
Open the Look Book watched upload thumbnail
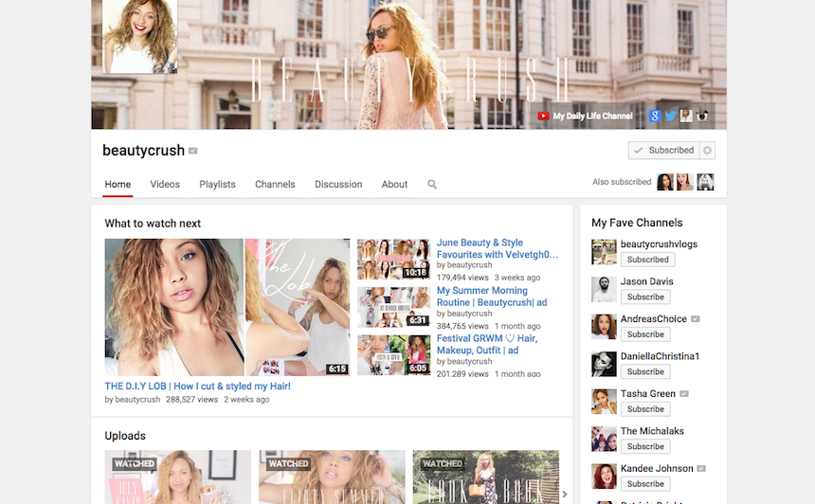486,477
